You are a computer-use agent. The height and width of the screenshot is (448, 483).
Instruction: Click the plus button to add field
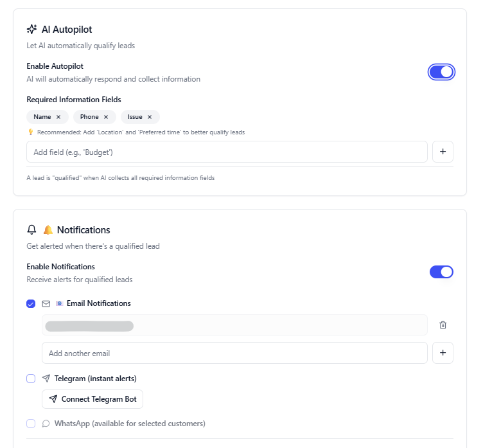(x=443, y=152)
